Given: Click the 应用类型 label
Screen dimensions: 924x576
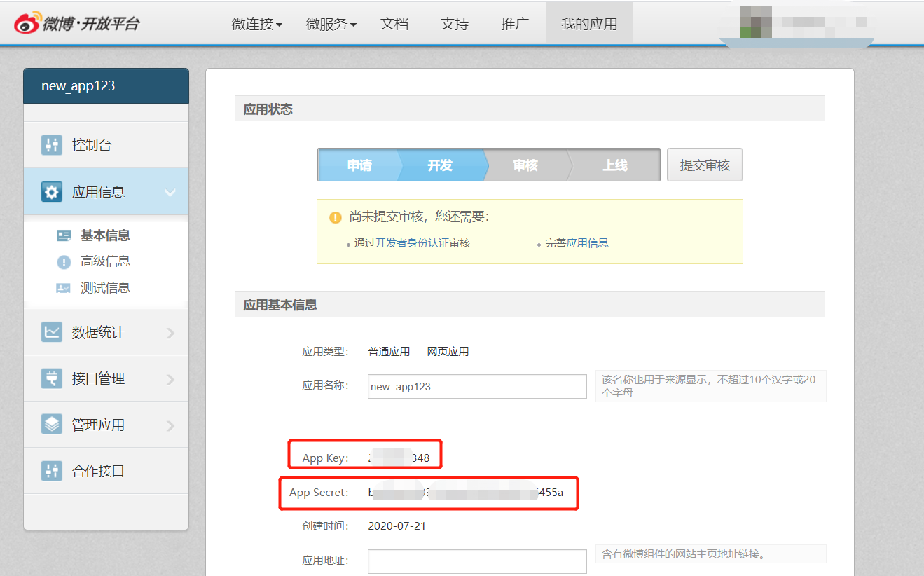Looking at the screenshot, I should click(x=325, y=352).
